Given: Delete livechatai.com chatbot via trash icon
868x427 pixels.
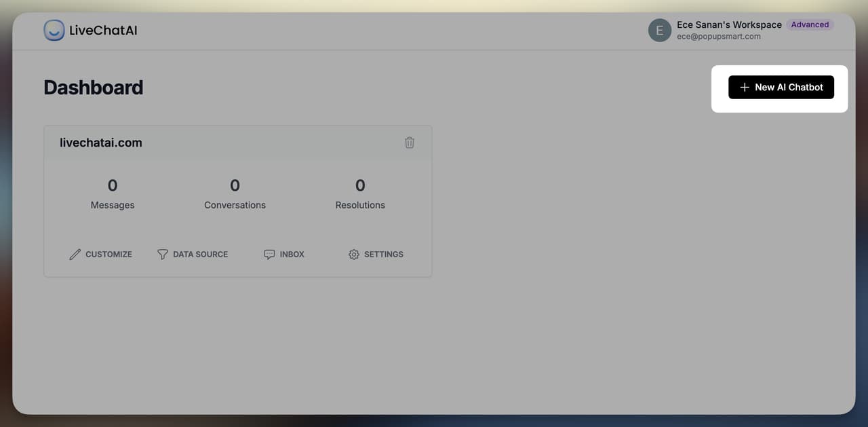Looking at the screenshot, I should click(x=410, y=143).
